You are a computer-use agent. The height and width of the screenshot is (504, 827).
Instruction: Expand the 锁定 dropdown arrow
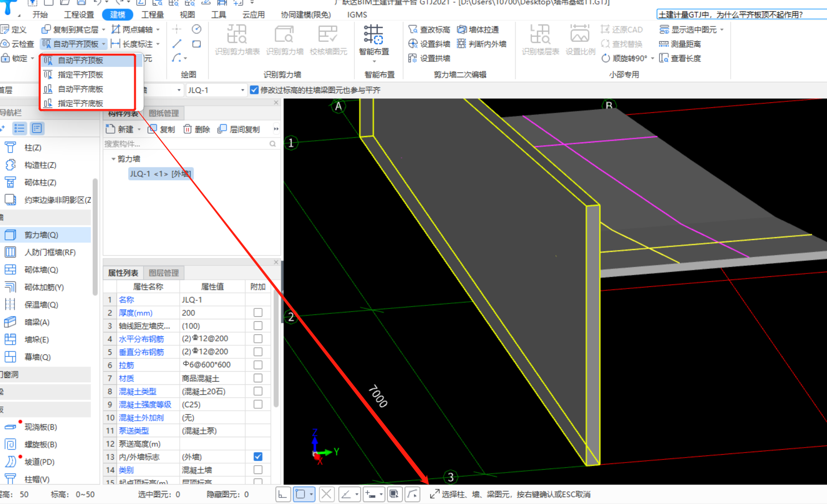(x=32, y=58)
